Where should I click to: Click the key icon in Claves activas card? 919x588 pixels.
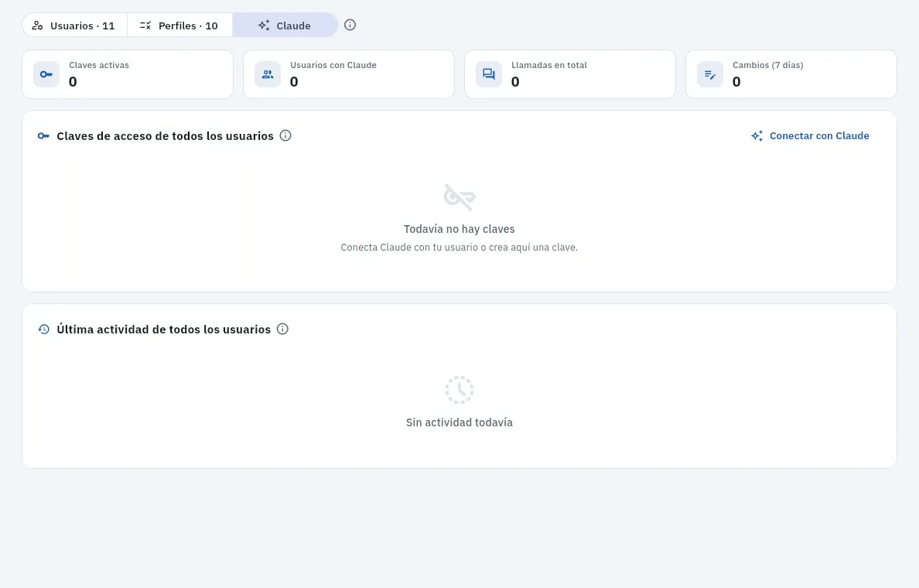tap(46, 74)
